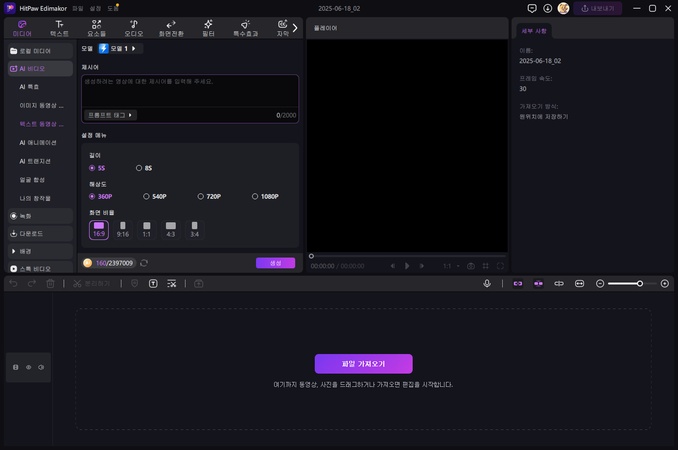Click the purple 파일 가져오기 import button

point(363,364)
